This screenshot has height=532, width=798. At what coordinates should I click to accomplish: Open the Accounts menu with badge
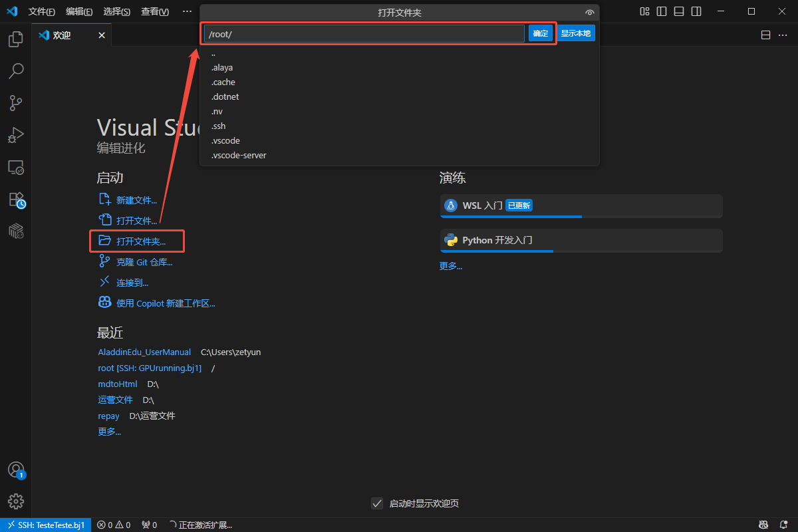[x=16, y=469]
